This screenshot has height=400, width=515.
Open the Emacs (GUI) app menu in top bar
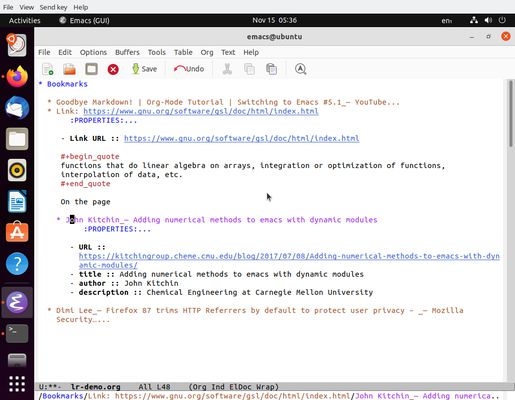pyautogui.click(x=84, y=20)
